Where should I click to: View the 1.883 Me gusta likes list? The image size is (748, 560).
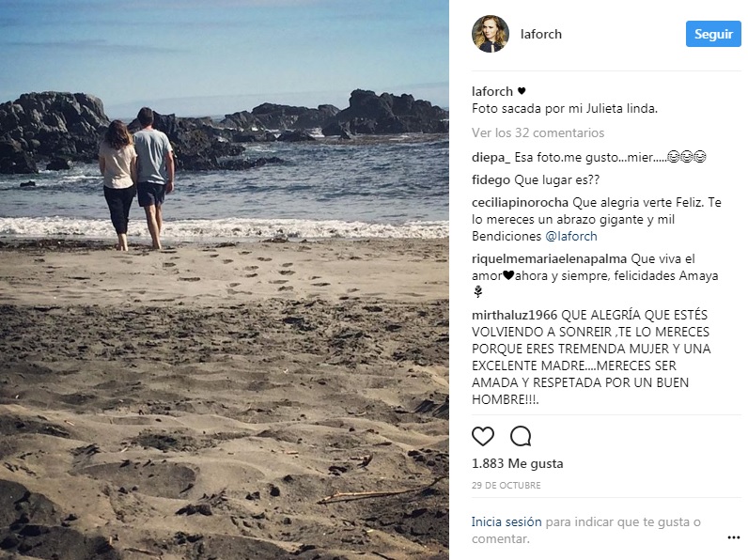[517, 463]
